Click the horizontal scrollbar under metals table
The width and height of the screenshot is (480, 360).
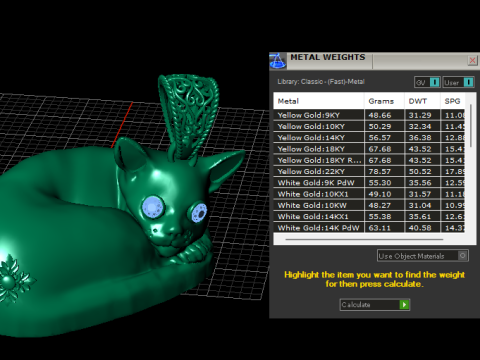[x=364, y=239]
